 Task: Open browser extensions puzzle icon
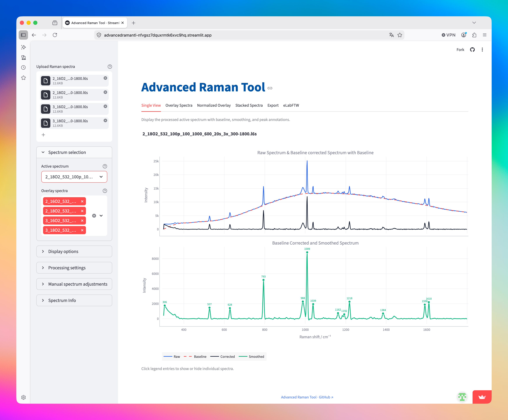(x=474, y=35)
